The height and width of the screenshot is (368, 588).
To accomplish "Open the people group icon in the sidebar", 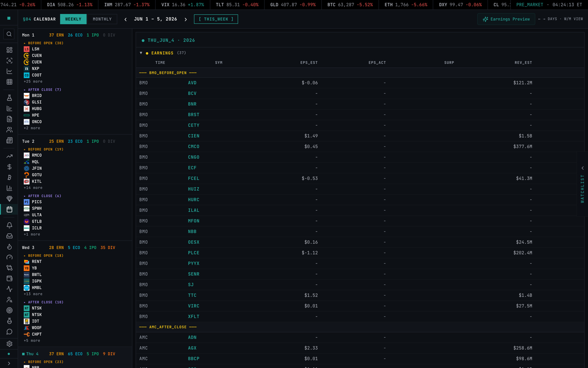I will [x=9, y=130].
